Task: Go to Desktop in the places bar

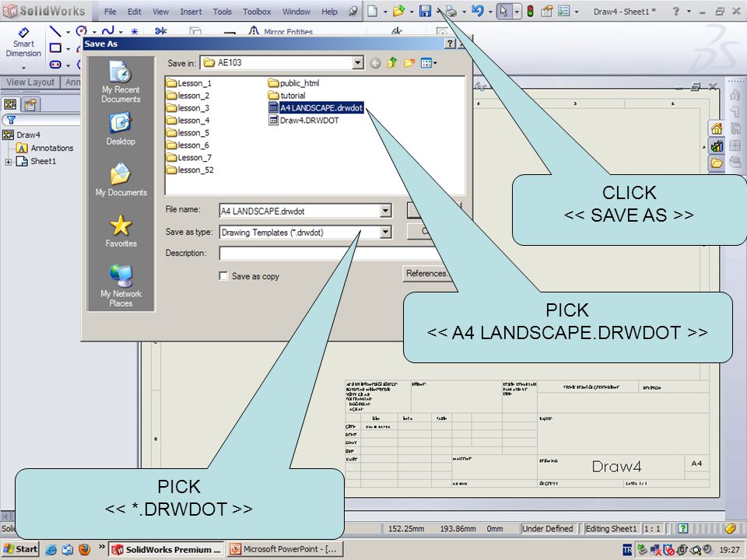Action: tap(121, 129)
